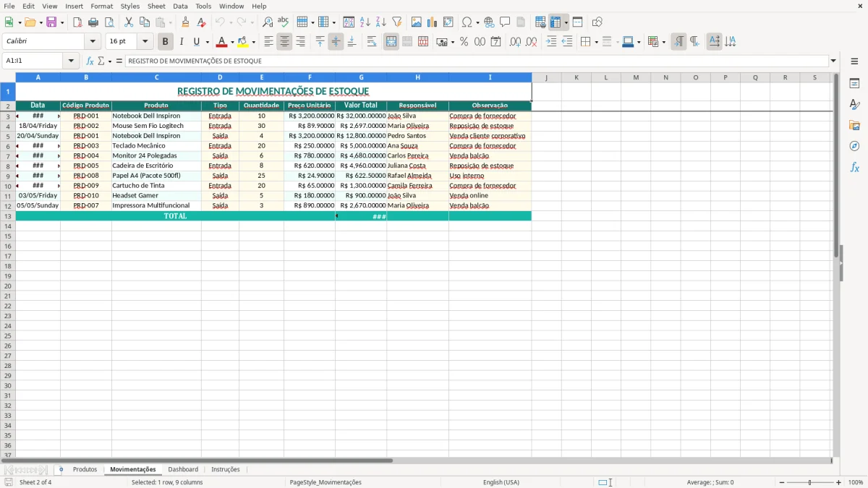
Task: Adjust the zoom slider handle
Action: point(810,482)
